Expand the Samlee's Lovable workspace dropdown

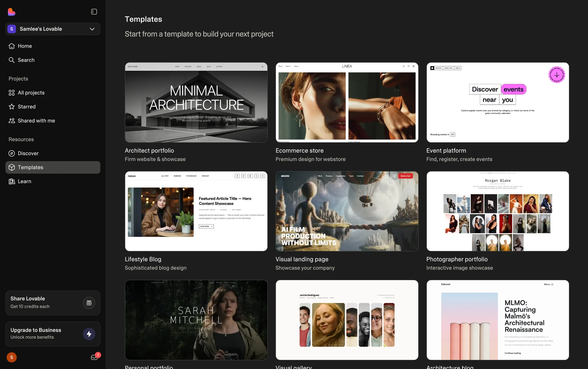click(53, 29)
